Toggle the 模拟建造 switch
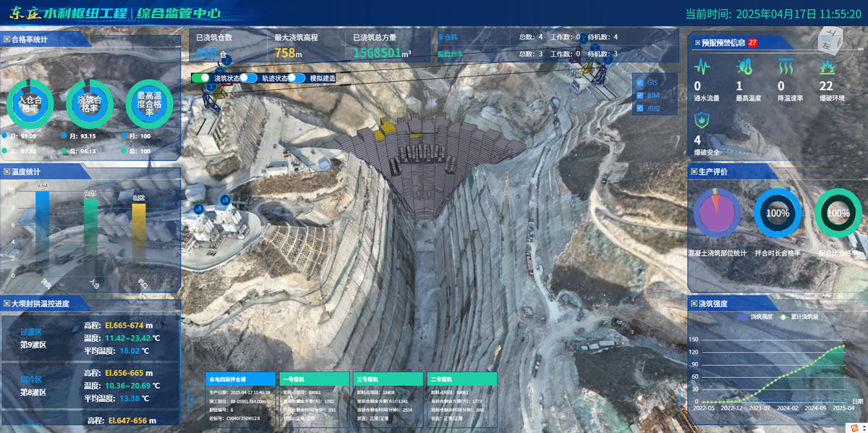 tap(296, 78)
